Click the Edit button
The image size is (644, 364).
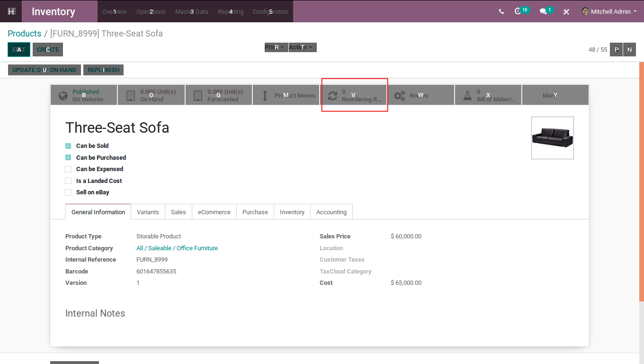click(x=19, y=49)
